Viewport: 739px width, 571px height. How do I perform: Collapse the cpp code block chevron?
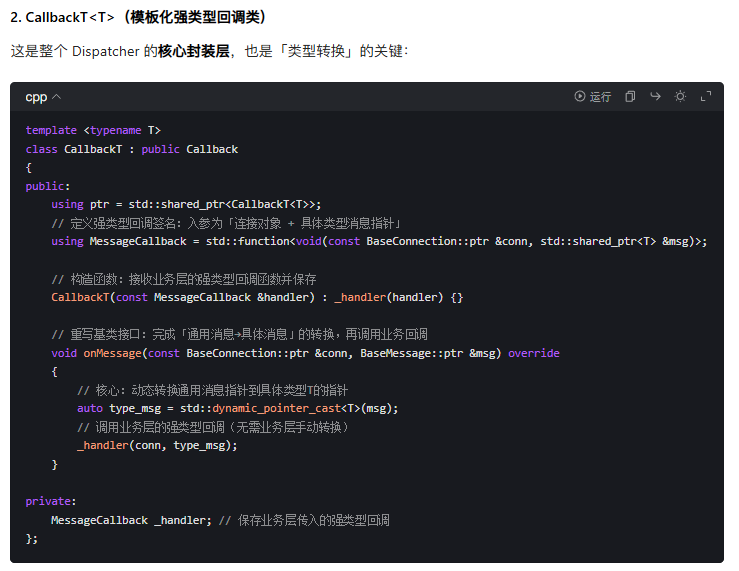(x=57, y=97)
